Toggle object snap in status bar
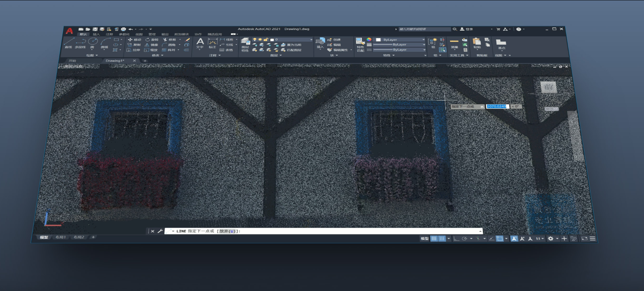Viewport: 644px width, 291px height. (500, 239)
